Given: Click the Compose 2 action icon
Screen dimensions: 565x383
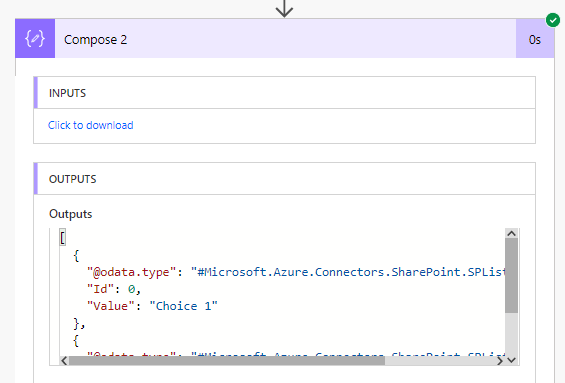Looking at the screenshot, I should [x=35, y=39].
